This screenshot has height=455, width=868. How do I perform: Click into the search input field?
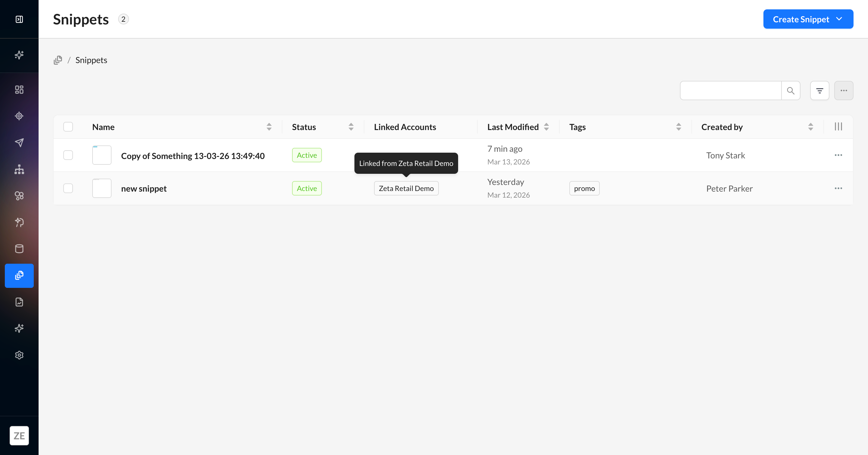(730, 91)
